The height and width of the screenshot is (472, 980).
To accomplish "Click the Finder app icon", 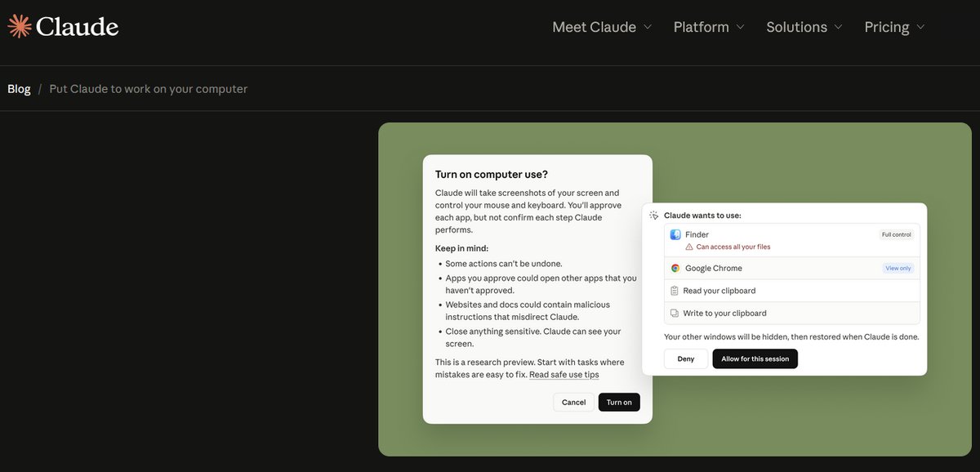I will pos(675,234).
